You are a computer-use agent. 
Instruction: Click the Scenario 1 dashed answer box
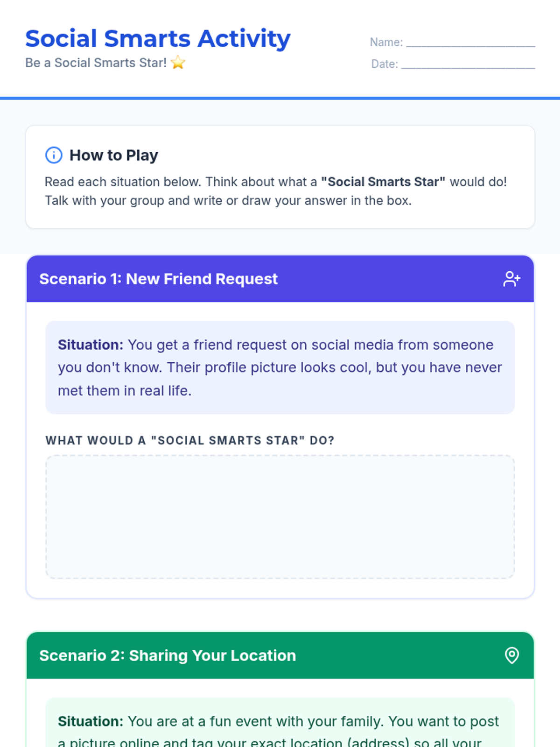pyautogui.click(x=280, y=517)
